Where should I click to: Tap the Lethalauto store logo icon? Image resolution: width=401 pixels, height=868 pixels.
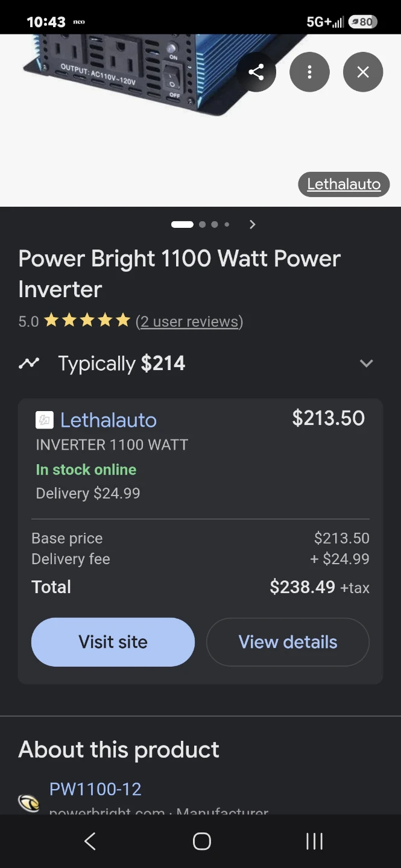coord(45,420)
